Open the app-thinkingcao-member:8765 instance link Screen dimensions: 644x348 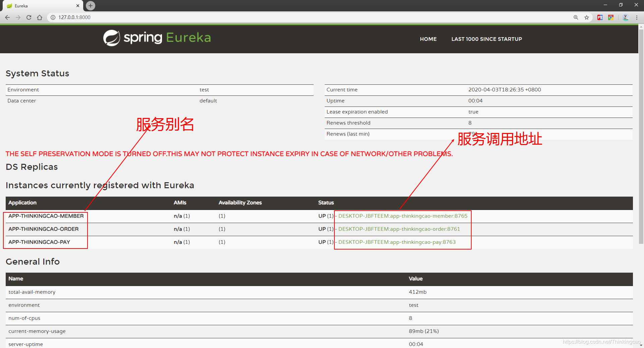click(x=403, y=216)
